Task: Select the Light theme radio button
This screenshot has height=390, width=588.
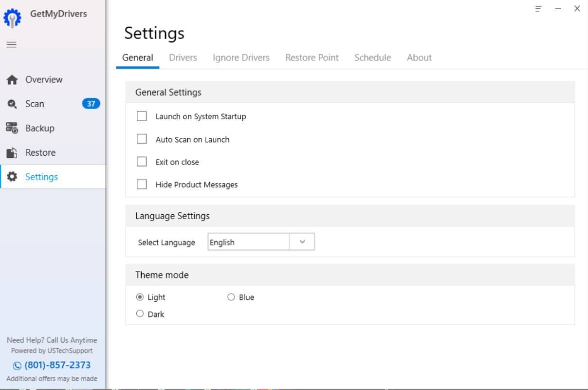Action: pyautogui.click(x=140, y=297)
